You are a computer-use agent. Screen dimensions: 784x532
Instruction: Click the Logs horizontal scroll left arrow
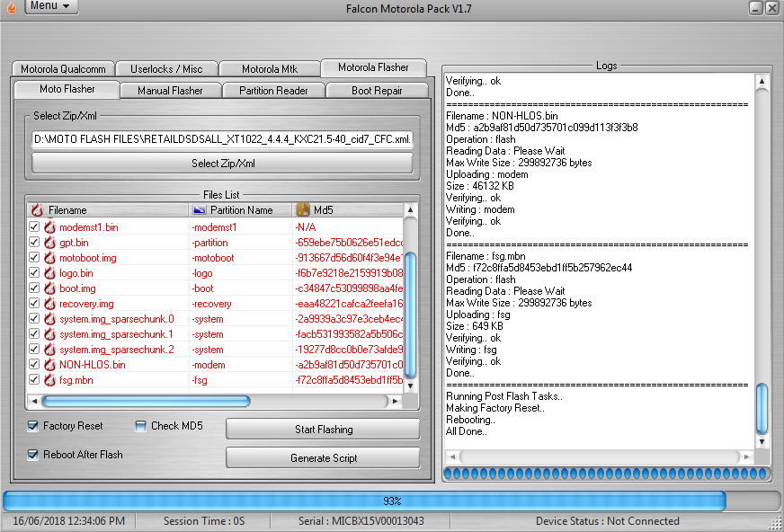tap(452, 457)
